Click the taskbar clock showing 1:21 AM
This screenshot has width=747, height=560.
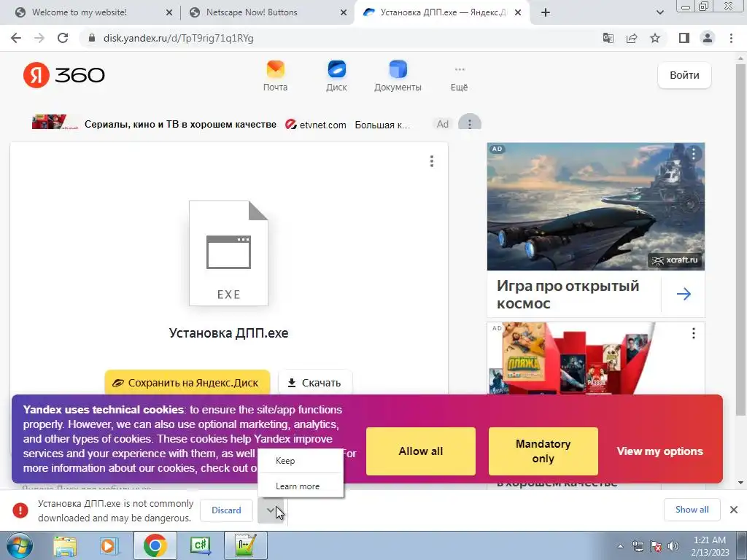click(710, 546)
